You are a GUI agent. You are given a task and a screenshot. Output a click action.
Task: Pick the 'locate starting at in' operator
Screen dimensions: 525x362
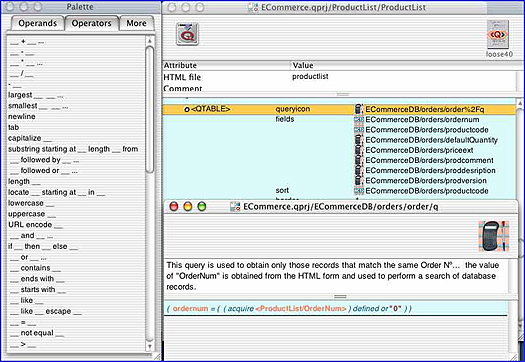[x=57, y=192]
